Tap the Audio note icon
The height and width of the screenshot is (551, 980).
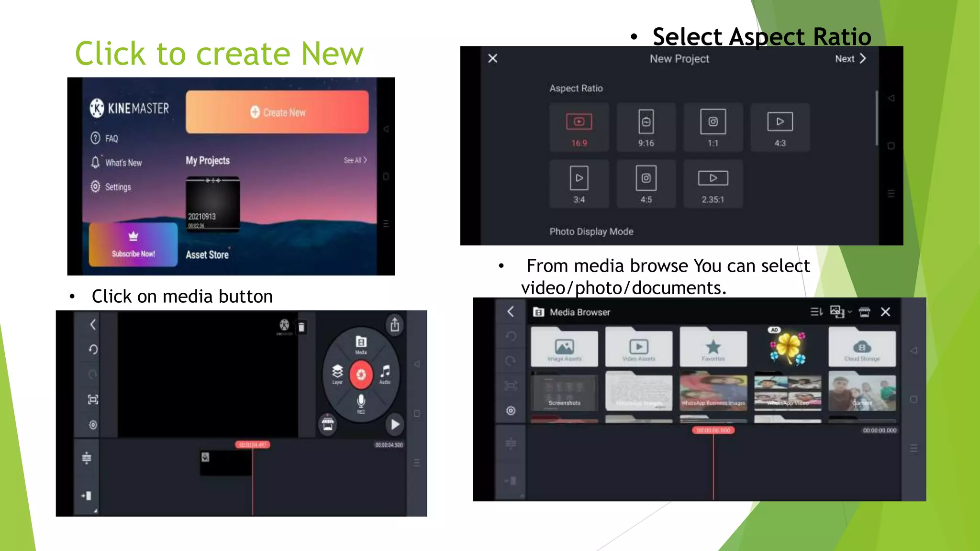(x=385, y=373)
